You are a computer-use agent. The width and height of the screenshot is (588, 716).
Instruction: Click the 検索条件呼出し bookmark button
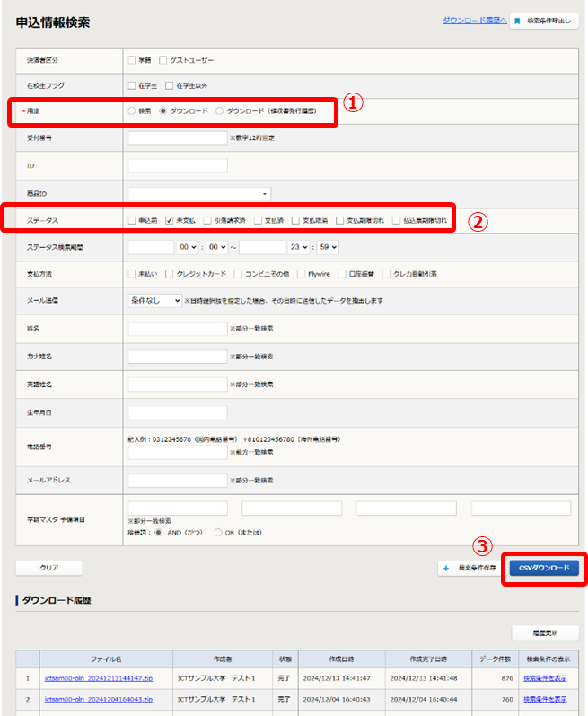tap(545, 20)
